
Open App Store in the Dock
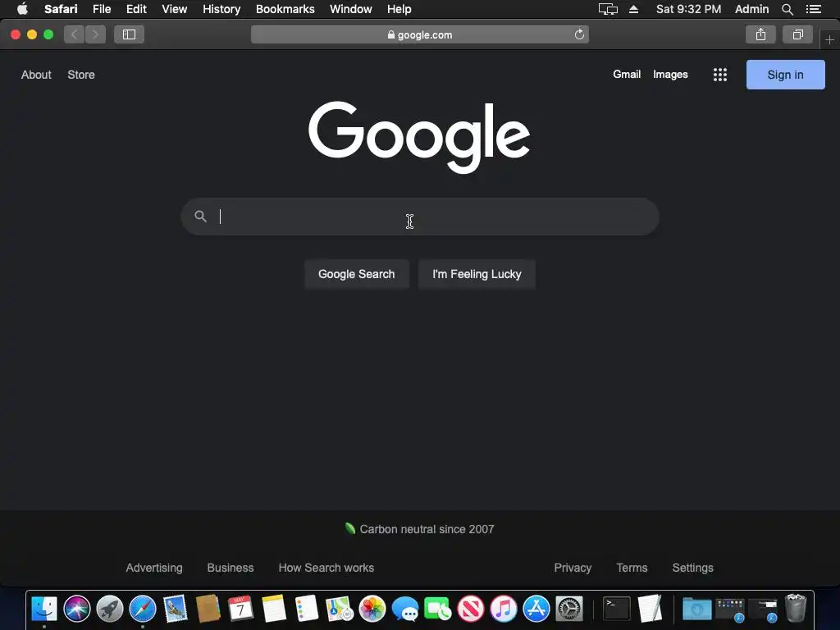536,609
